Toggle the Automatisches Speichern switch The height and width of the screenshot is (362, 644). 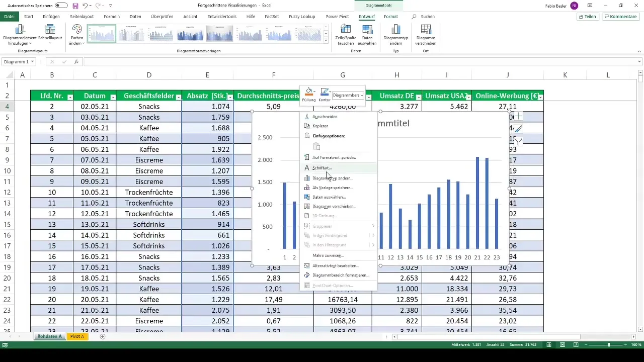point(61,5)
